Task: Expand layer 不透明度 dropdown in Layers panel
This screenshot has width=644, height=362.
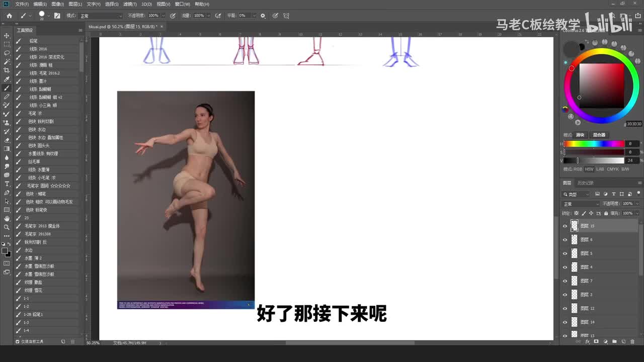Action: pyautogui.click(x=637, y=204)
